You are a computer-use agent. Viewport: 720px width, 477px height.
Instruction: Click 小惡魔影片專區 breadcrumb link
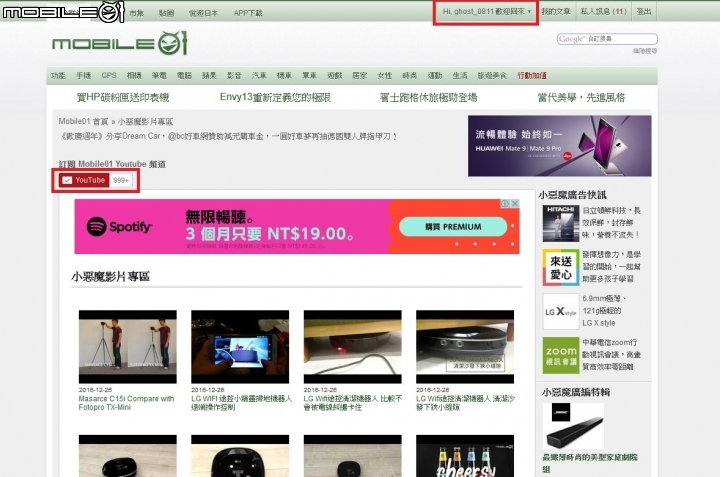pos(146,122)
